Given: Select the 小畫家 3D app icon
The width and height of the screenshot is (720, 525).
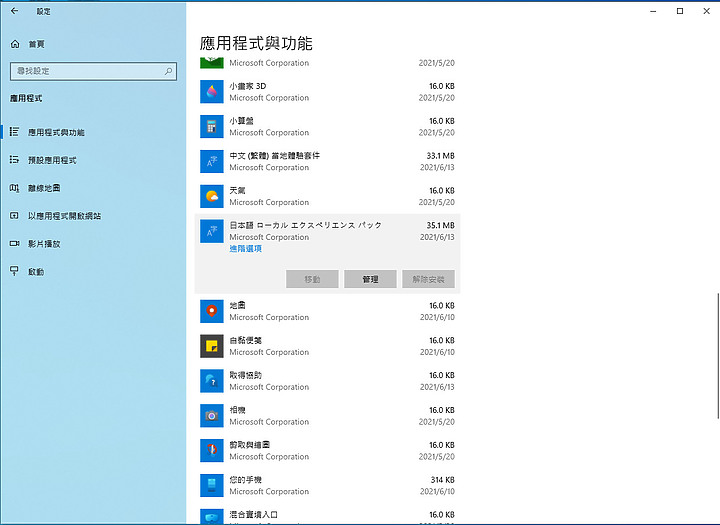Looking at the screenshot, I should click(x=212, y=91).
